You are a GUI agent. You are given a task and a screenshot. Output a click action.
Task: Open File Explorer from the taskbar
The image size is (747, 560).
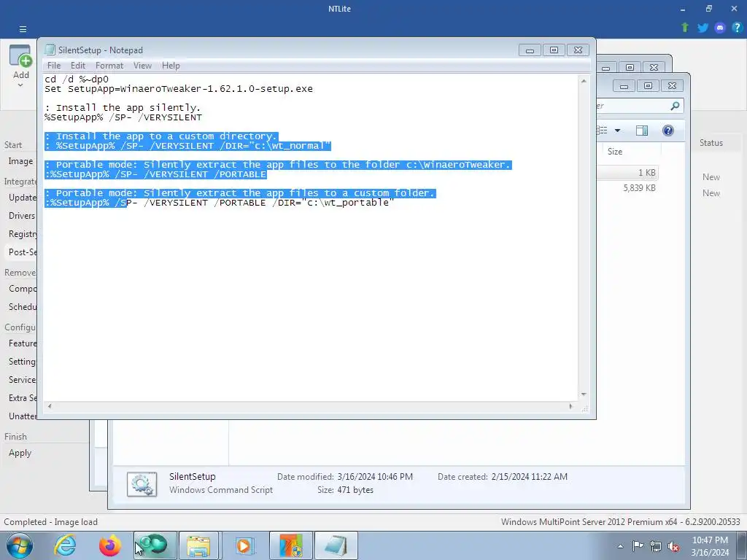[x=198, y=545]
